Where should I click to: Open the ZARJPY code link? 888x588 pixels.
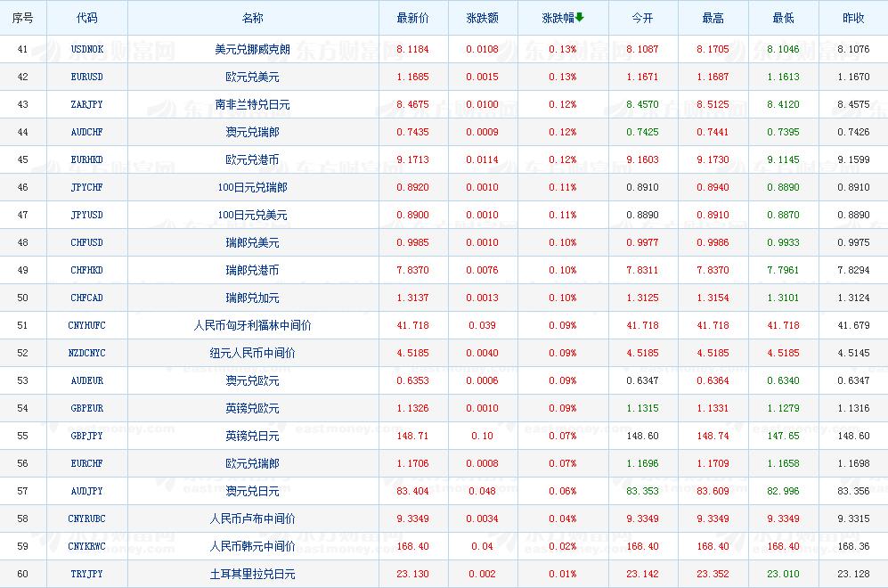coord(87,104)
